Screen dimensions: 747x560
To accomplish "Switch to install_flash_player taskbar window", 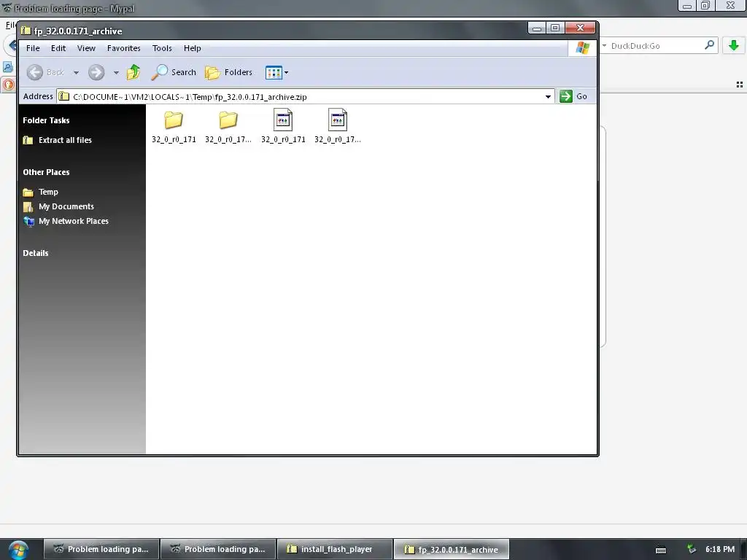I will pyautogui.click(x=335, y=549).
